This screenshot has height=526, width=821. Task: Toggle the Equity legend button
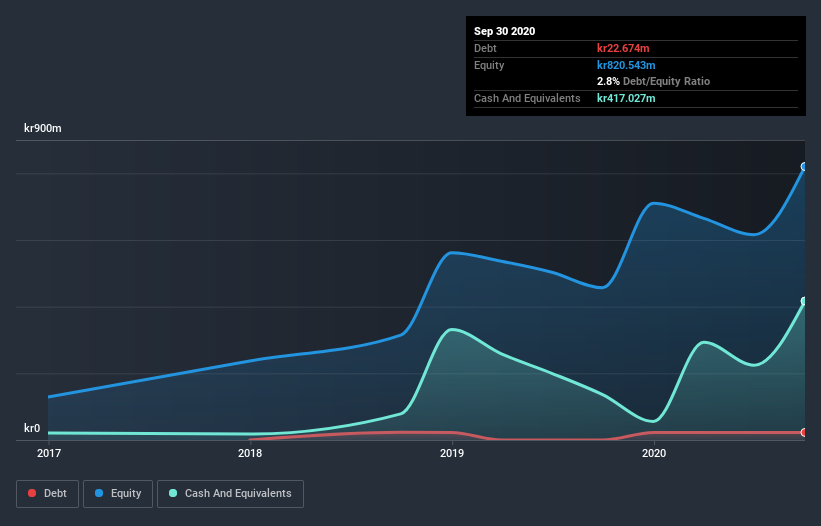(x=118, y=494)
